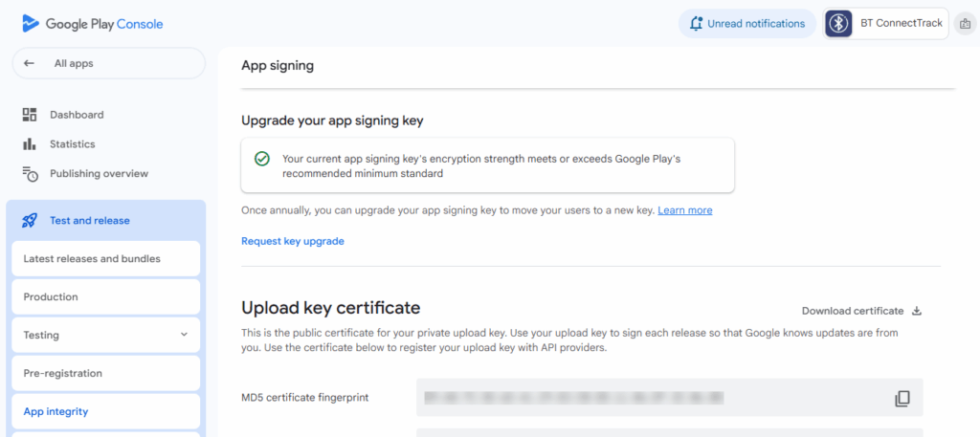Screen dimensions: 980x437
Task: Click the Download certificate button
Action: [x=852, y=311]
